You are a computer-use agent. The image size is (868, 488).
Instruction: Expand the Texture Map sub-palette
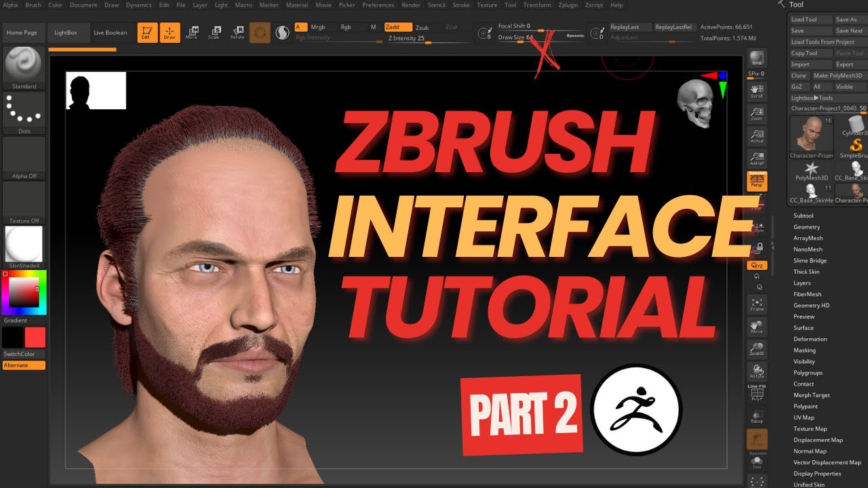(810, 428)
